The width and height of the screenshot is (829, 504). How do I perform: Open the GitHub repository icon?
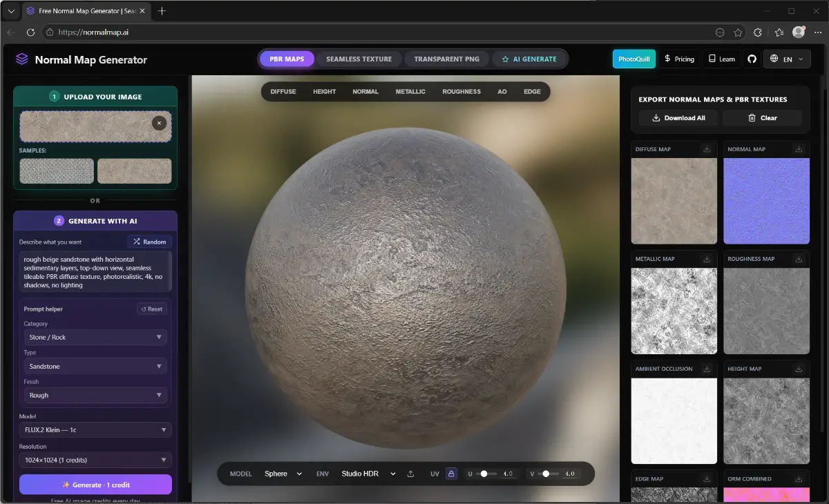coord(752,59)
